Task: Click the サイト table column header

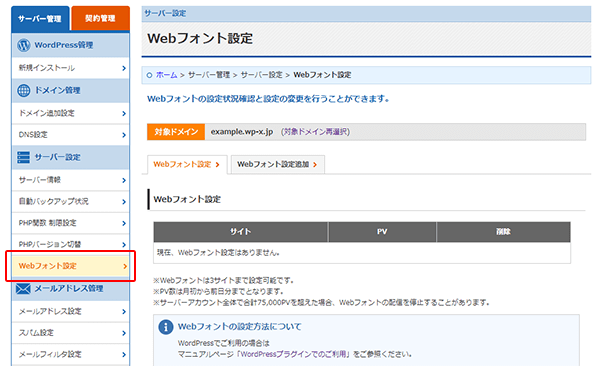Action: 241,232
